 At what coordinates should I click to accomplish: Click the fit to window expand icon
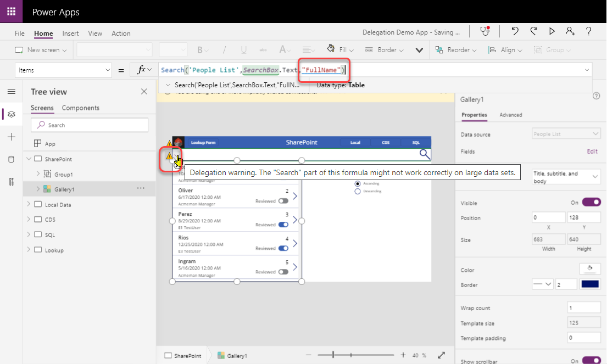click(441, 355)
